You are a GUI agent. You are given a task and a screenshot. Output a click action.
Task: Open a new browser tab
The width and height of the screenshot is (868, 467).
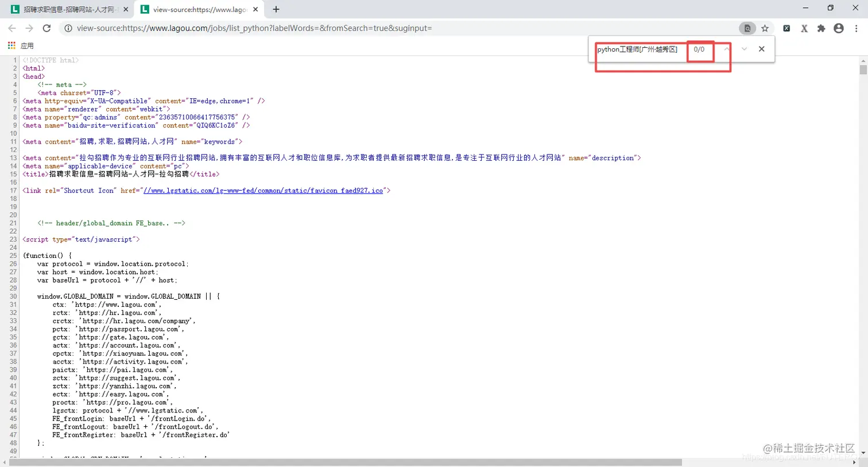(276, 9)
